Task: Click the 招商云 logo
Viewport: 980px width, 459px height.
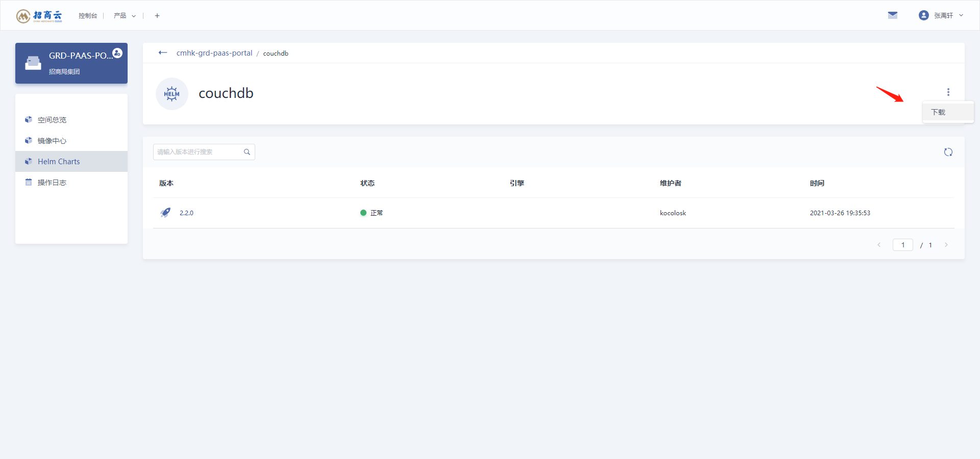Action: pos(39,16)
